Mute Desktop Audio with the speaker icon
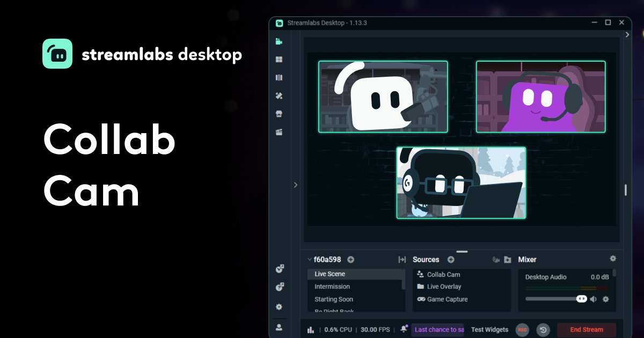Viewport: 644px width, 338px height. pyautogui.click(x=593, y=299)
